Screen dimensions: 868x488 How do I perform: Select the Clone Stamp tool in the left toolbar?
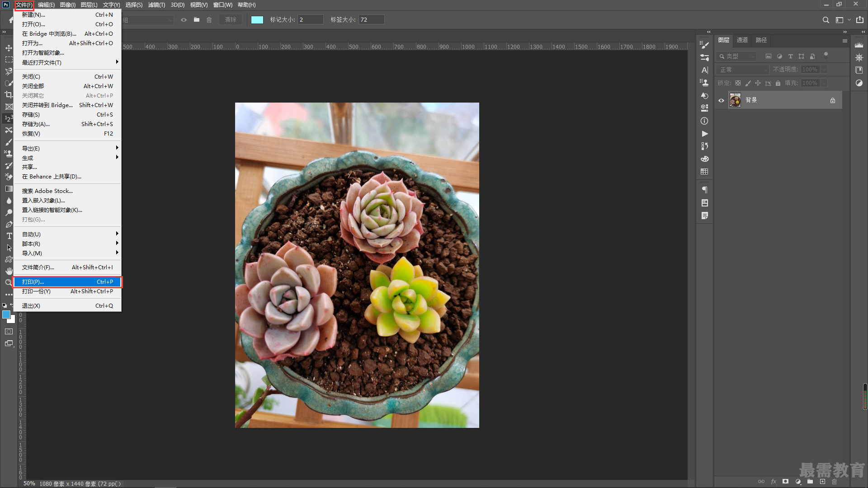(9, 154)
